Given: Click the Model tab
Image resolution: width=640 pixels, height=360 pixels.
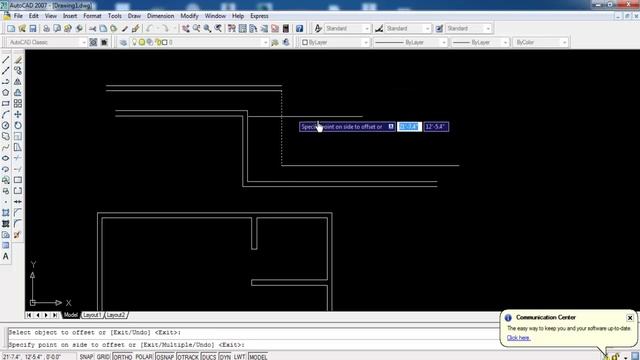Looking at the screenshot, I should click(70, 315).
